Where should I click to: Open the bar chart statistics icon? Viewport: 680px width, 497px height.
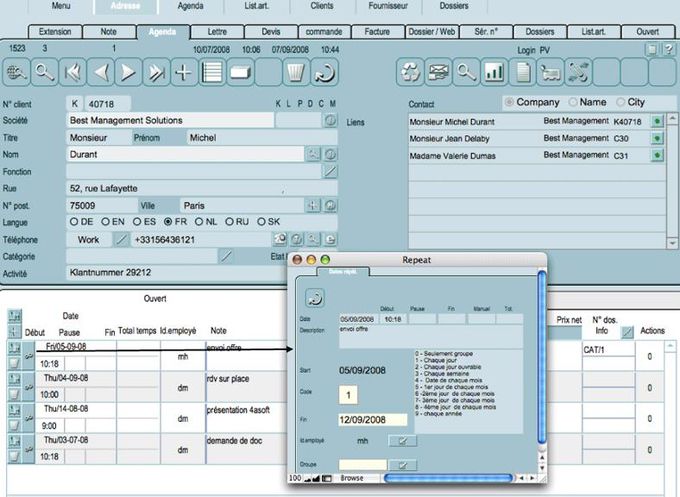[x=494, y=72]
